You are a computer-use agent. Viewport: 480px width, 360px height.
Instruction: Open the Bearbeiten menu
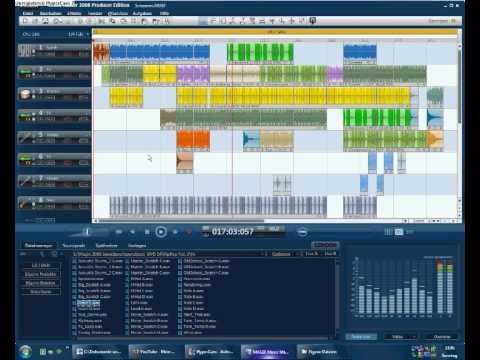tap(50, 13)
